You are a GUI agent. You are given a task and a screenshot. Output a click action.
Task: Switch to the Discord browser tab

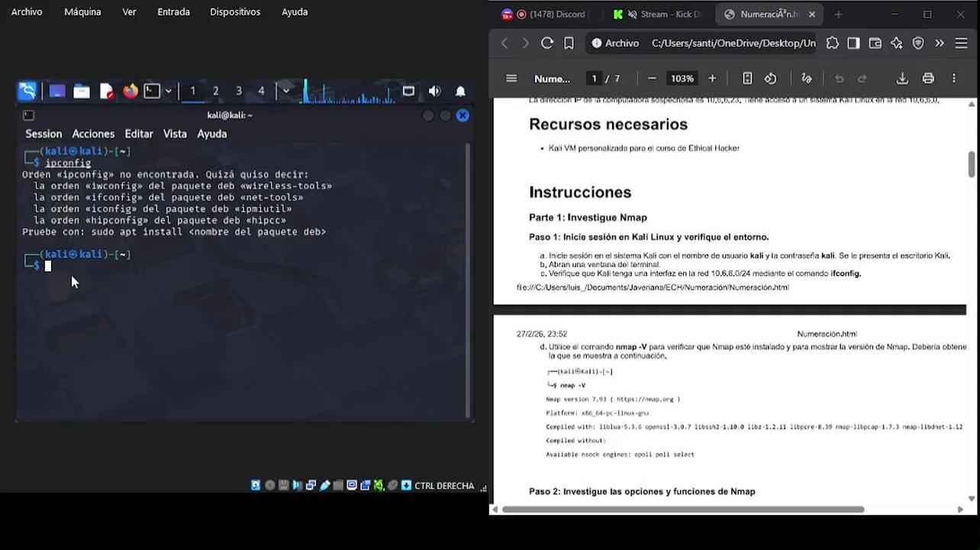(544, 14)
